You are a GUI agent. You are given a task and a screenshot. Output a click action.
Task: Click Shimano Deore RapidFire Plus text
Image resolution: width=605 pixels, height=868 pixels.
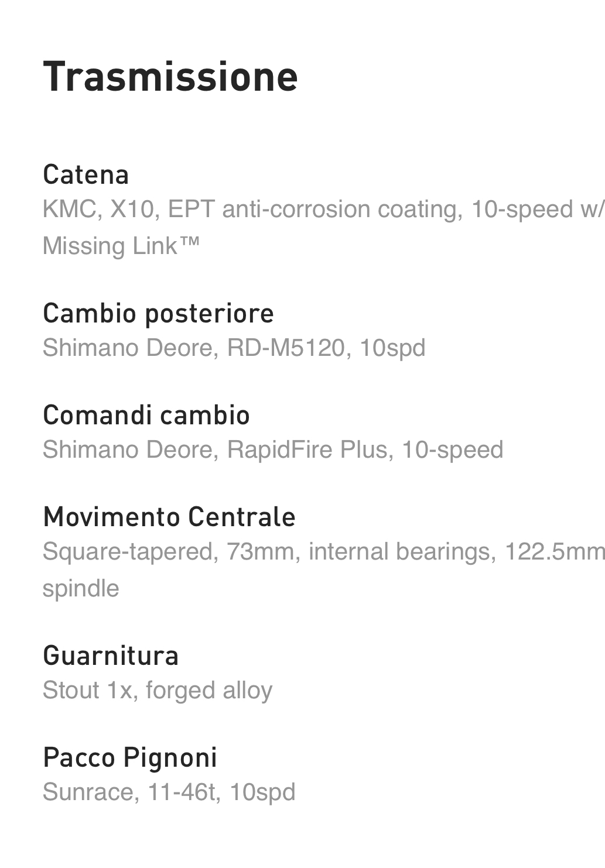pyautogui.click(x=273, y=450)
